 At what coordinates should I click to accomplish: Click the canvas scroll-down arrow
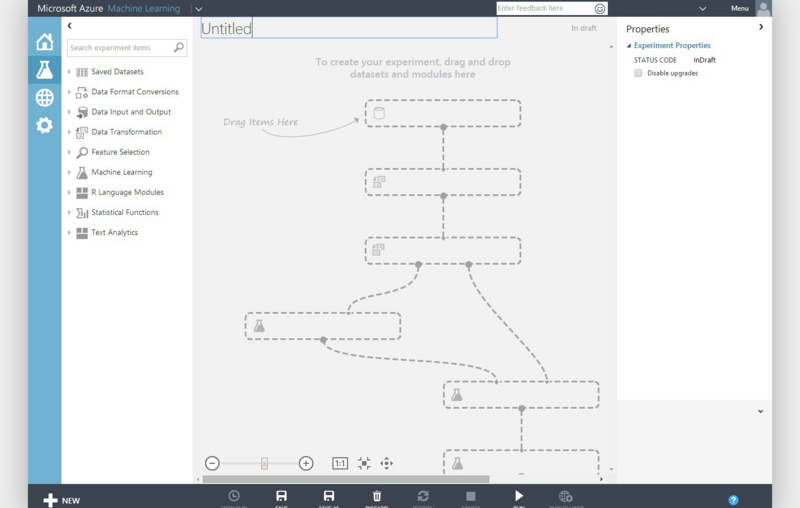(611, 469)
